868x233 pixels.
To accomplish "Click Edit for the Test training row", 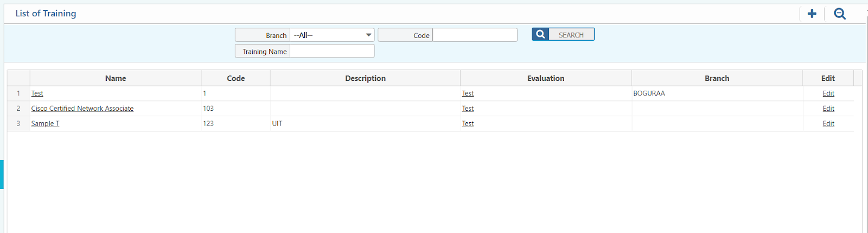I will (828, 93).
